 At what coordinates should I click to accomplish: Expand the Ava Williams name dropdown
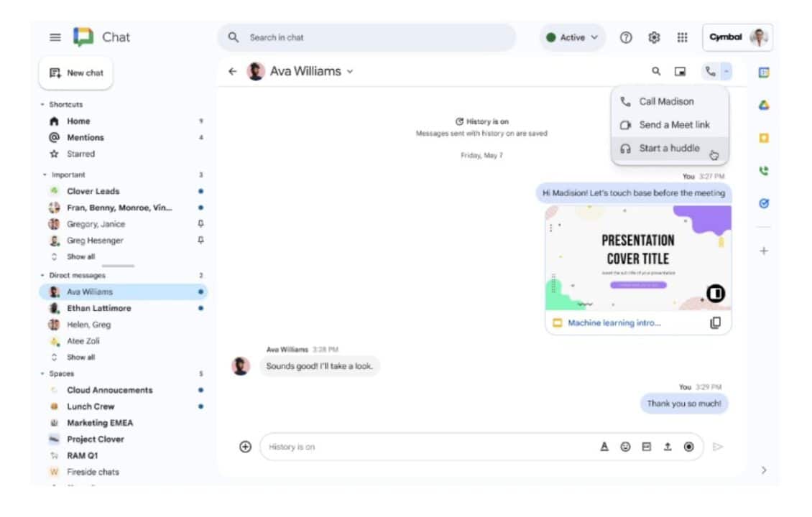tap(350, 71)
